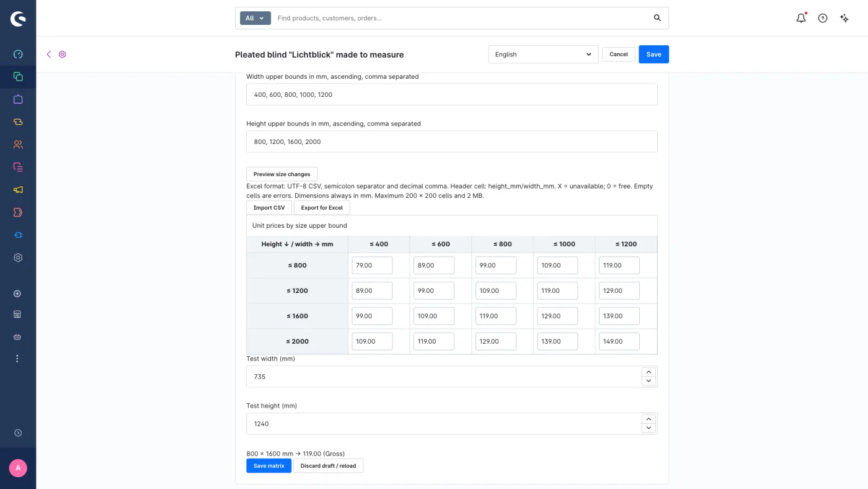Open the Customers people icon in sidebar
868x489 pixels.
(x=18, y=145)
